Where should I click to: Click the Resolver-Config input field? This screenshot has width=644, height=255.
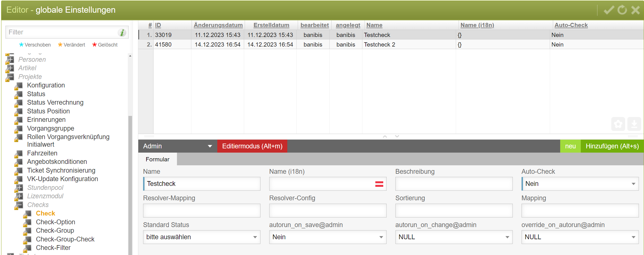pyautogui.click(x=328, y=211)
